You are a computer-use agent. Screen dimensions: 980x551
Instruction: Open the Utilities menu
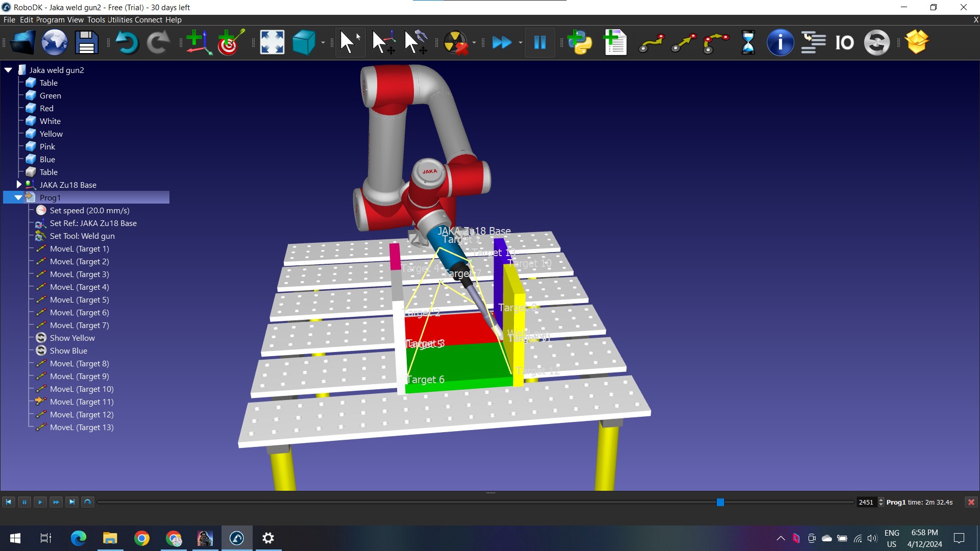tap(120, 20)
